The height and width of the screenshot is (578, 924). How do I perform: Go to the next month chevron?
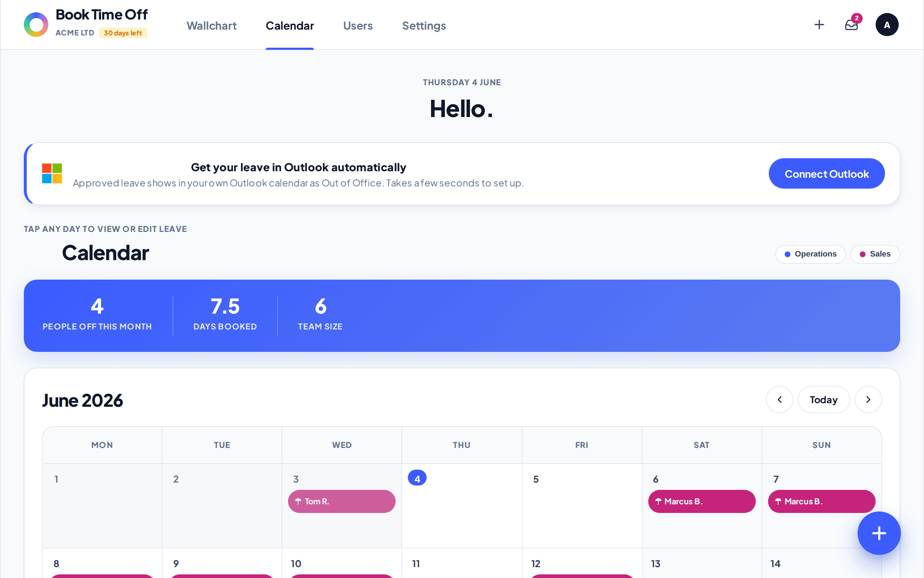pos(868,400)
